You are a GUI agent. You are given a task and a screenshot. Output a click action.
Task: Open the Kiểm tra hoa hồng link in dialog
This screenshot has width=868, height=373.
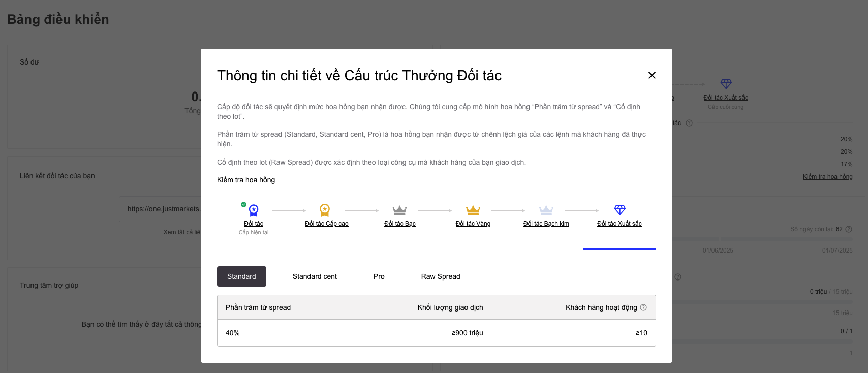pyautogui.click(x=246, y=180)
